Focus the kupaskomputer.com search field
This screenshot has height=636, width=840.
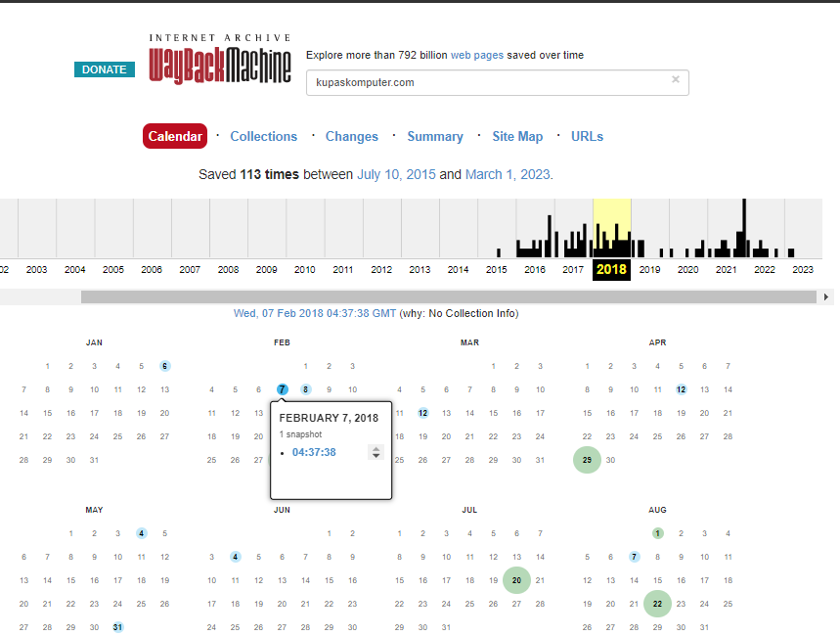(x=497, y=82)
